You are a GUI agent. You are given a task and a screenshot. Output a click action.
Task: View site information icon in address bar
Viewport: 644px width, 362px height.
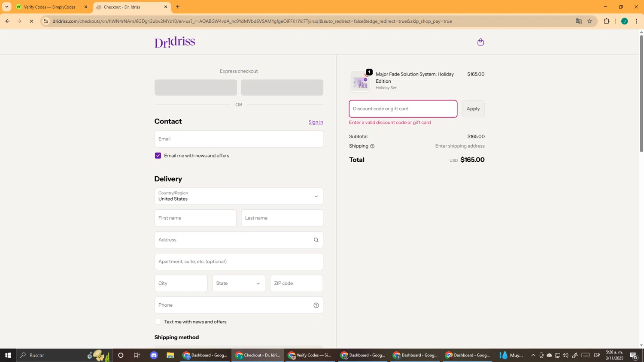point(46,21)
